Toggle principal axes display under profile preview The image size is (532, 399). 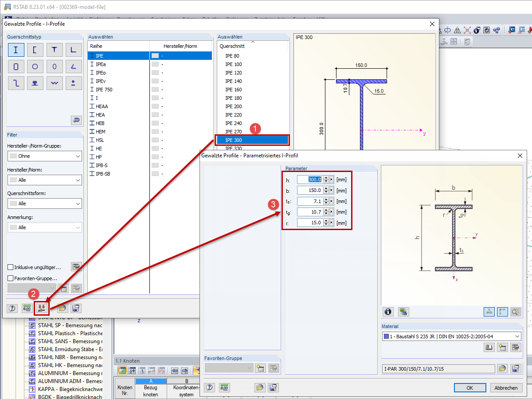click(x=502, y=312)
